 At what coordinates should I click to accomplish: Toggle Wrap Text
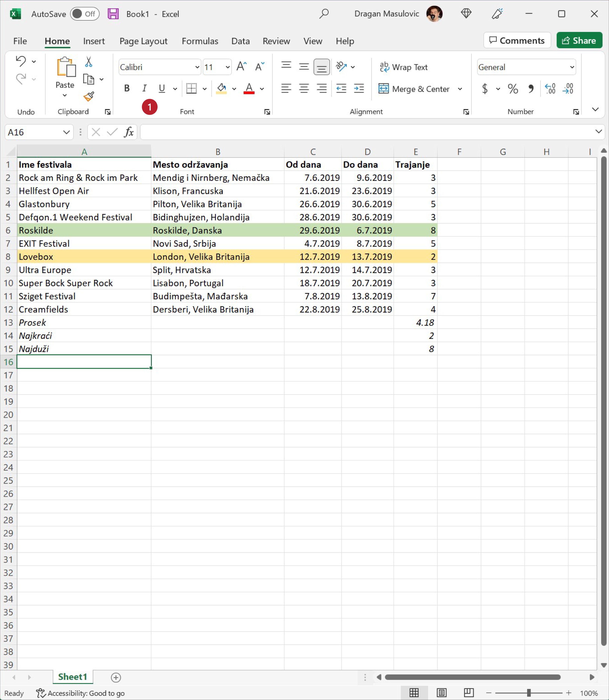point(403,67)
